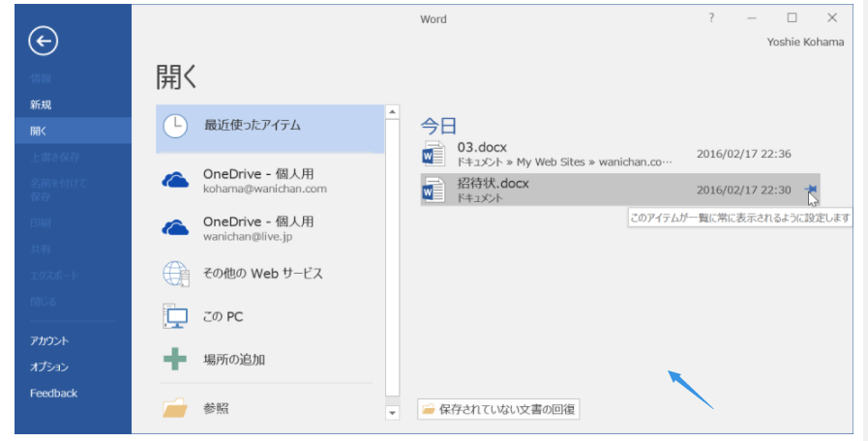
Task: Open 03.docx from the recent list
Action: point(620,154)
